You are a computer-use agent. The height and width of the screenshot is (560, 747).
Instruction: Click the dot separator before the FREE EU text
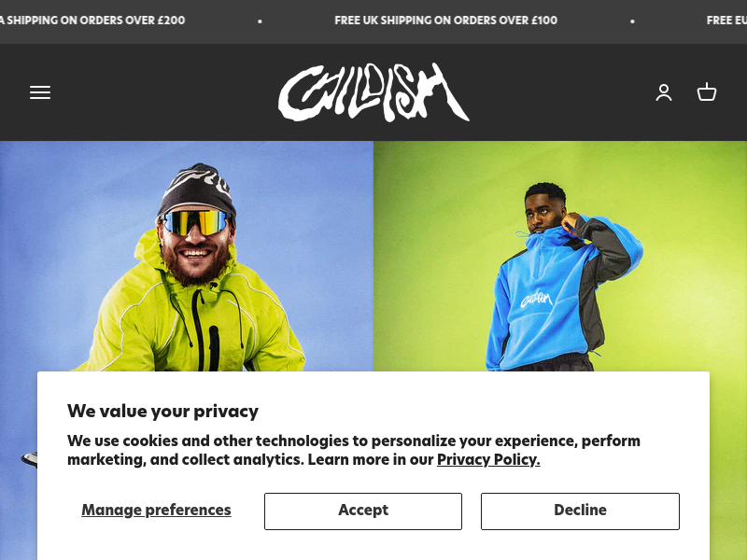pos(632,21)
